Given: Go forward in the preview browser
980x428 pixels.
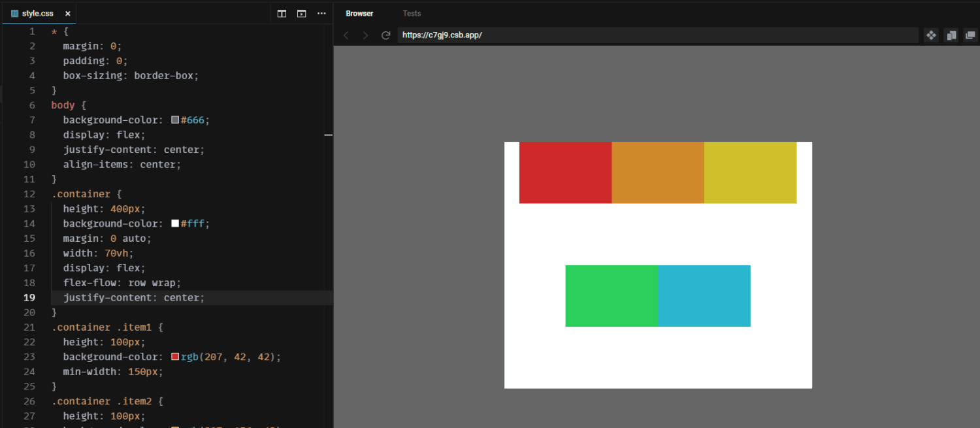Looking at the screenshot, I should pos(365,35).
